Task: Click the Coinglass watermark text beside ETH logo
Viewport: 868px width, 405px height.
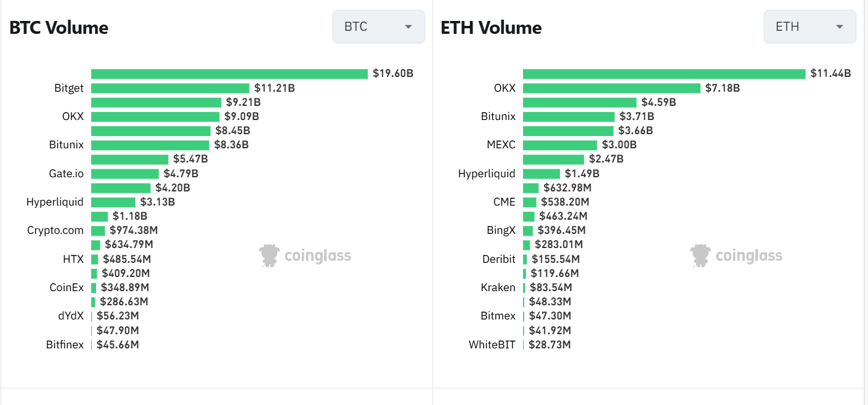Action: click(749, 255)
